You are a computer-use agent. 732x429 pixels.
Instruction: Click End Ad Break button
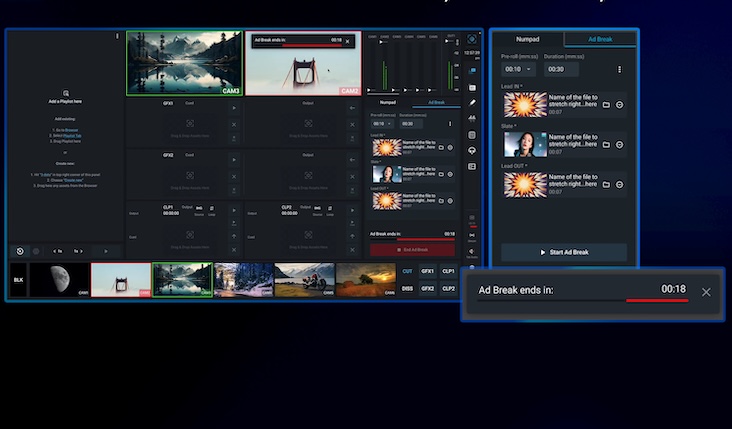tap(412, 250)
